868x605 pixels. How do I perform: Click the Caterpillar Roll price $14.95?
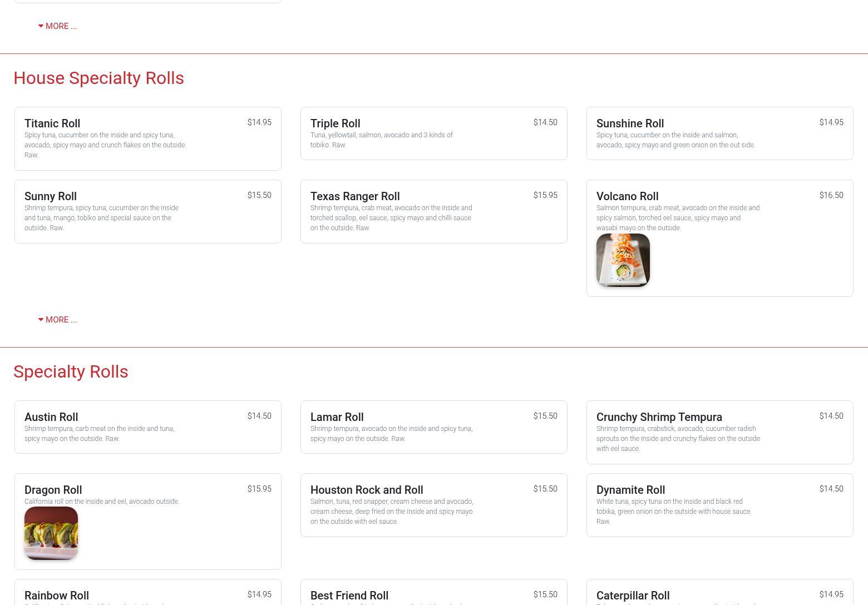click(831, 594)
